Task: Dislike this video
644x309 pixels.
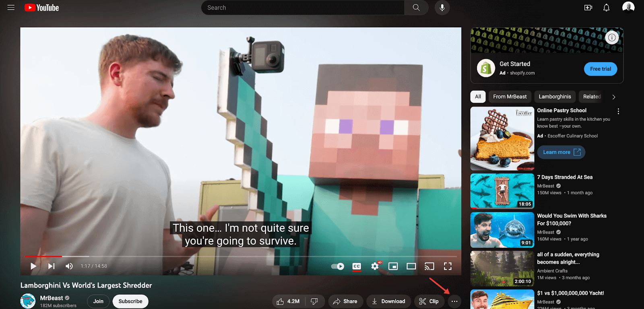Action: (x=315, y=301)
